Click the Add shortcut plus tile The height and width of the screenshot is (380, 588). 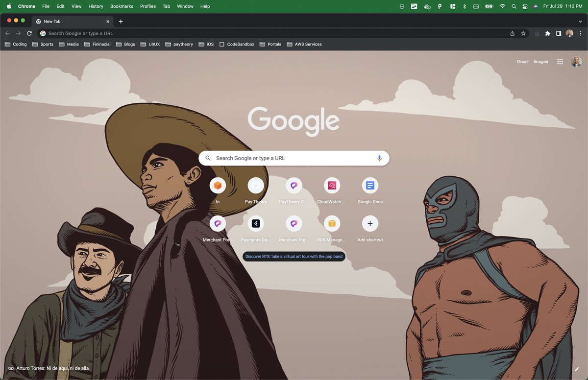click(x=370, y=224)
